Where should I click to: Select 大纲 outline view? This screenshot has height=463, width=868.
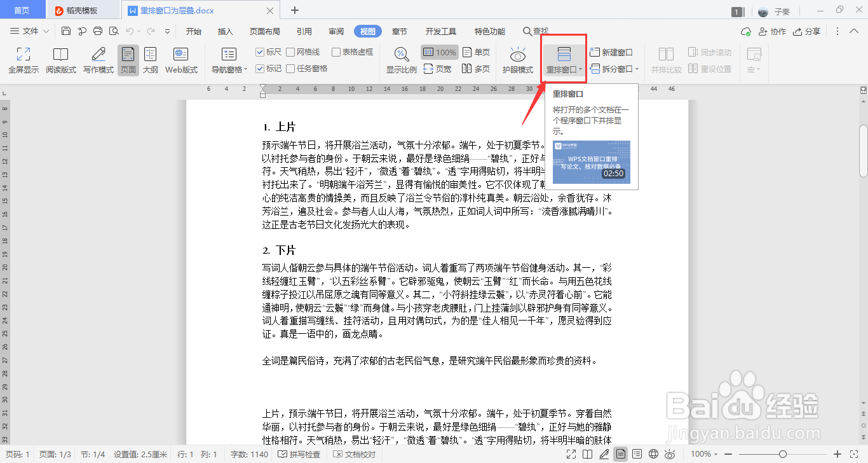coord(151,60)
